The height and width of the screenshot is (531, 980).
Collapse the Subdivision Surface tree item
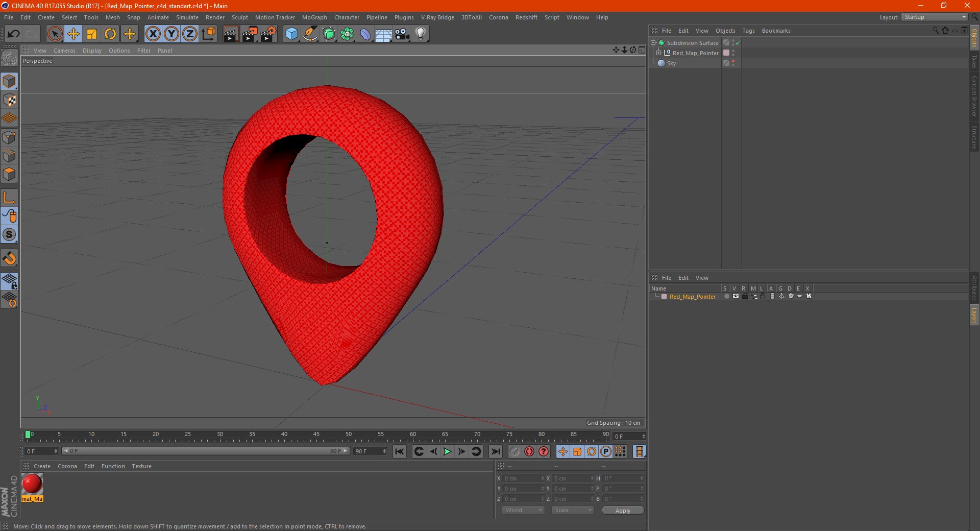coord(653,42)
